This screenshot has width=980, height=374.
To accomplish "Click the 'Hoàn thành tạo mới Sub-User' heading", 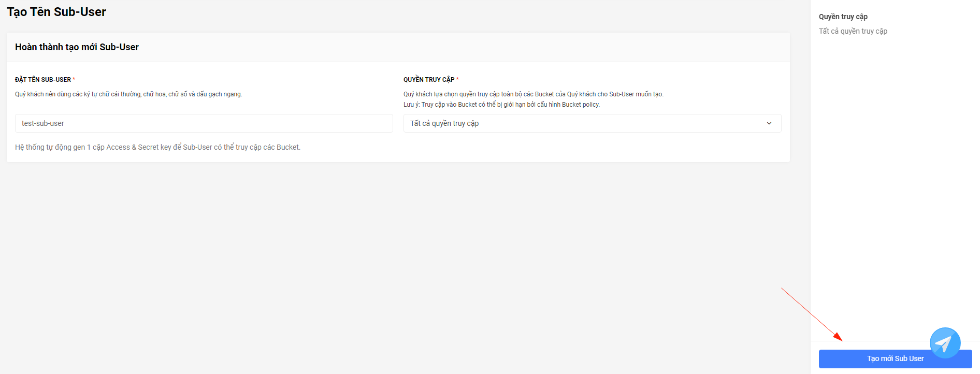I will click(x=77, y=47).
